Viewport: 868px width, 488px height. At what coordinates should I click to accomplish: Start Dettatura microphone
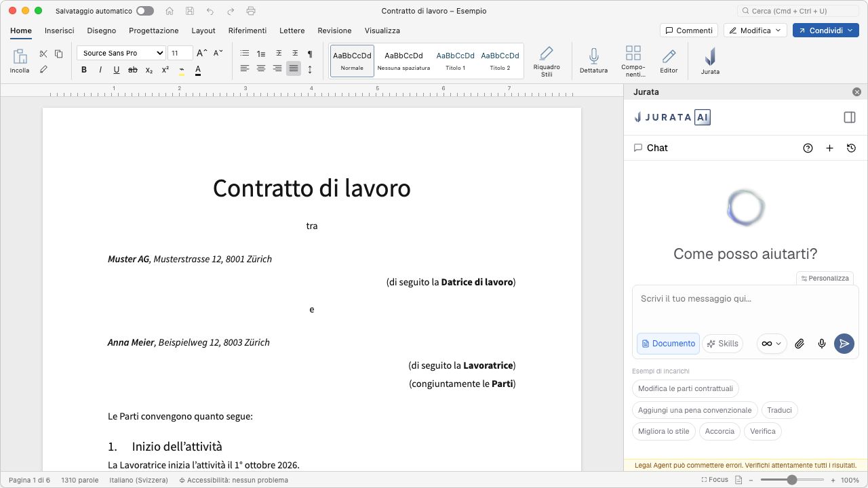click(x=593, y=61)
